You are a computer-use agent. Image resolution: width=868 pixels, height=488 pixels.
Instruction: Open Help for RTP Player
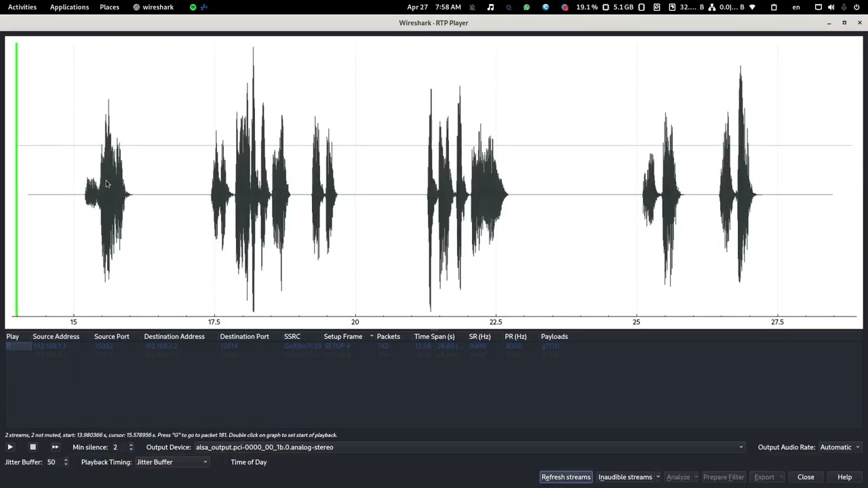(x=844, y=477)
